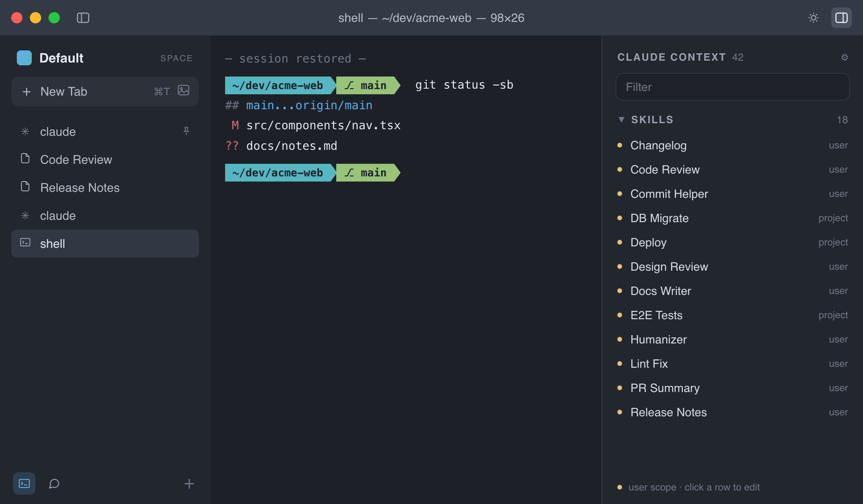Screen dimensions: 863x504
Task: Click the plus icon in New Tab
Action: [x=27, y=91]
